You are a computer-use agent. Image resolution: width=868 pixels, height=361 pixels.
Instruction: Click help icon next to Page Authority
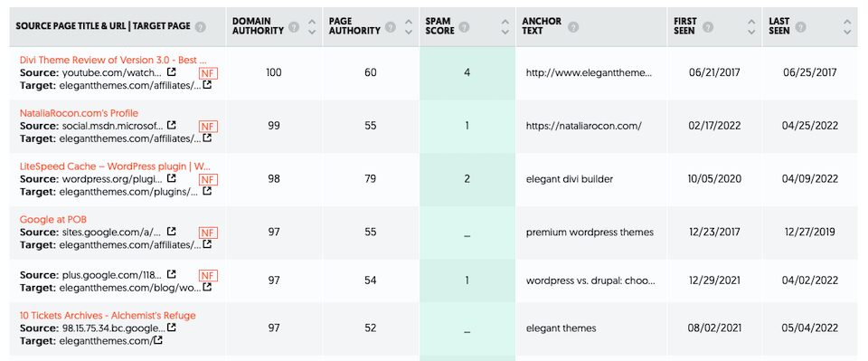pos(391,26)
